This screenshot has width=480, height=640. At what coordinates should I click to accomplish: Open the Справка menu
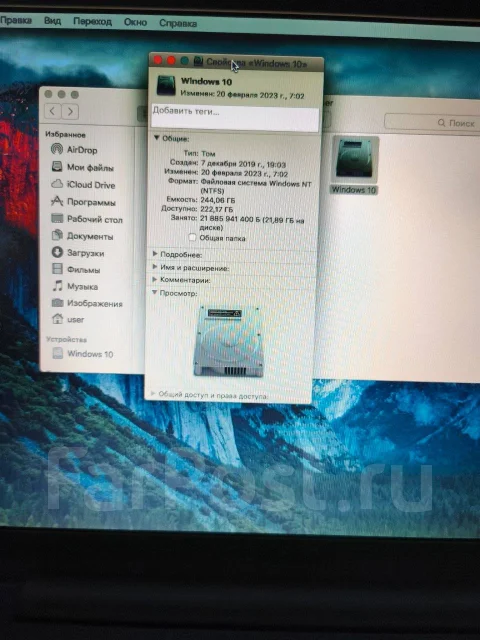178,23
